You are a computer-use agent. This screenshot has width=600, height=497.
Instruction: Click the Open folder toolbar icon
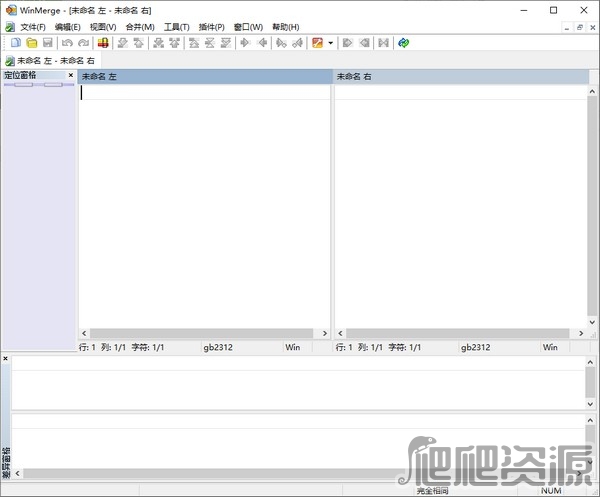pyautogui.click(x=32, y=43)
